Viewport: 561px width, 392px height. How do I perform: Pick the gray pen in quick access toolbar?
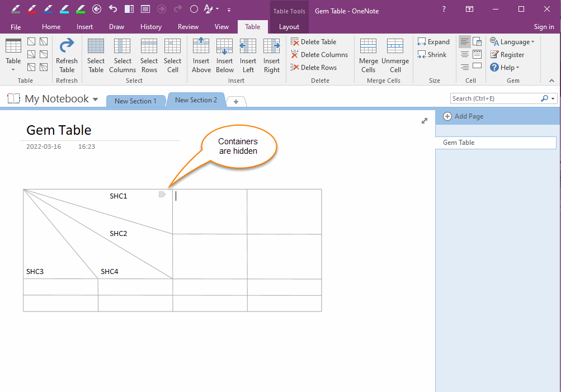pyautogui.click(x=16, y=9)
